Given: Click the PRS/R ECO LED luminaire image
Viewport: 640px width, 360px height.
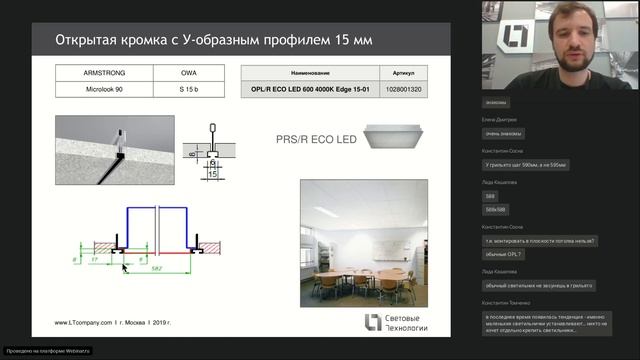Looking at the screenshot, I should click(x=393, y=136).
